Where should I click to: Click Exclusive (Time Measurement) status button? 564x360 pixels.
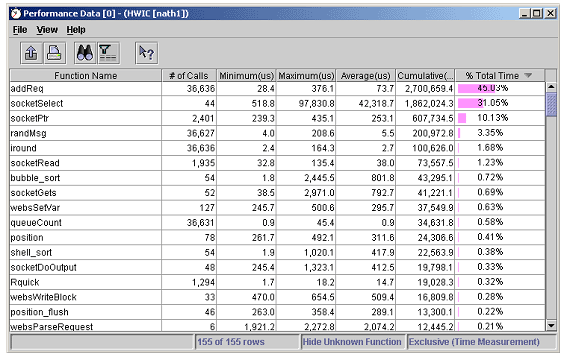pyautogui.click(x=474, y=342)
